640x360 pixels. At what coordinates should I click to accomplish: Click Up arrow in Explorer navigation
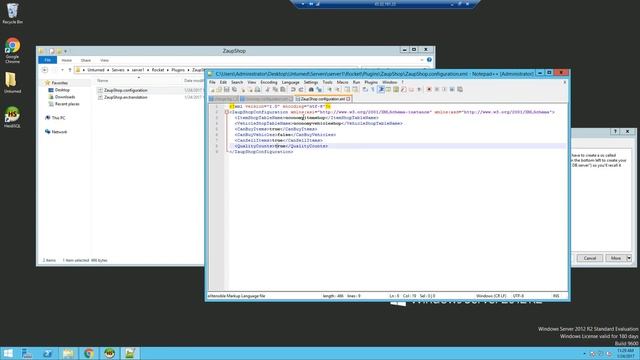tap(70, 70)
